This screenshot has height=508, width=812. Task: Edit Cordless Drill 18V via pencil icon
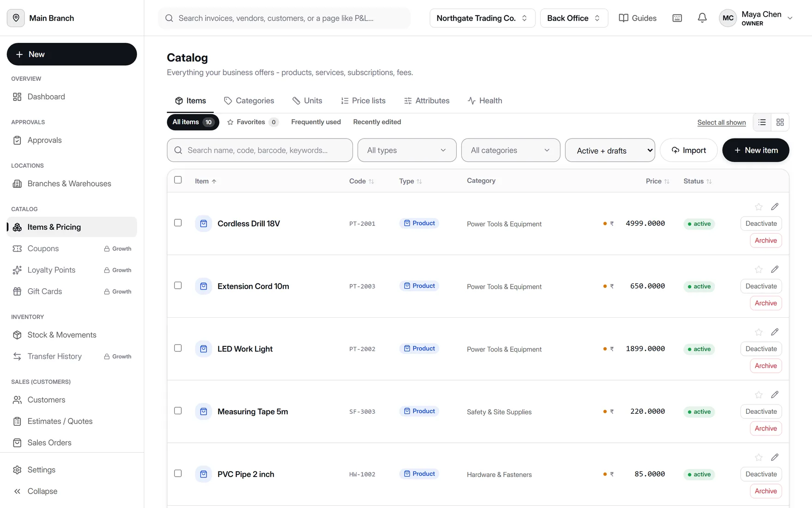point(775,206)
